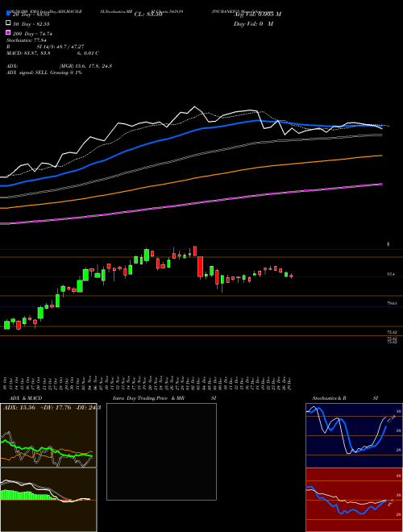Click the 'ADX signal: SELL' line
403x532 pixels.
pyautogui.click(x=44, y=73)
